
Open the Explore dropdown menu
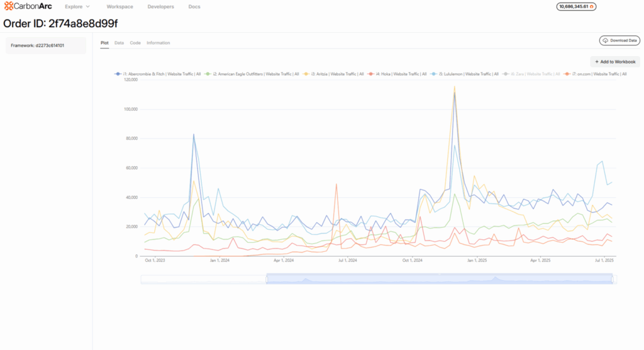tap(77, 6)
